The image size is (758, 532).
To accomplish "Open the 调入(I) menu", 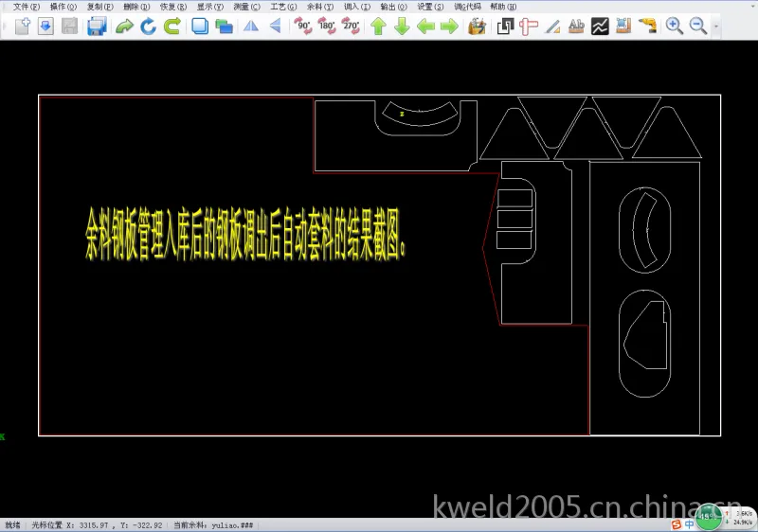I will (357, 7).
